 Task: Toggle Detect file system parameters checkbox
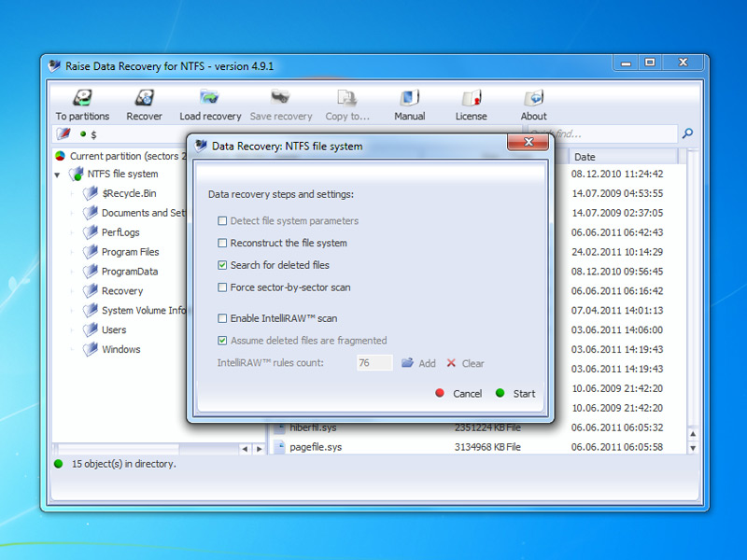pos(222,221)
